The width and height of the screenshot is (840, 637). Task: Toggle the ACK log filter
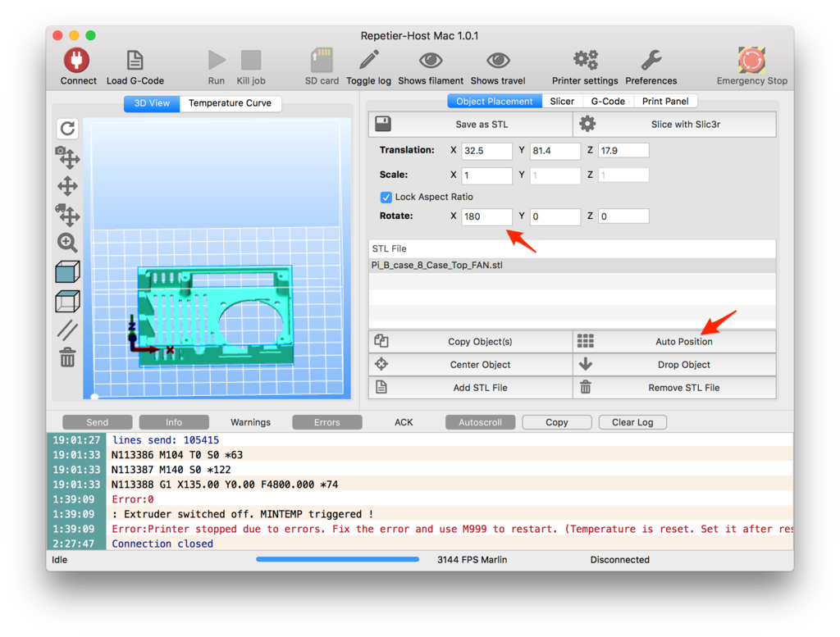click(x=404, y=422)
